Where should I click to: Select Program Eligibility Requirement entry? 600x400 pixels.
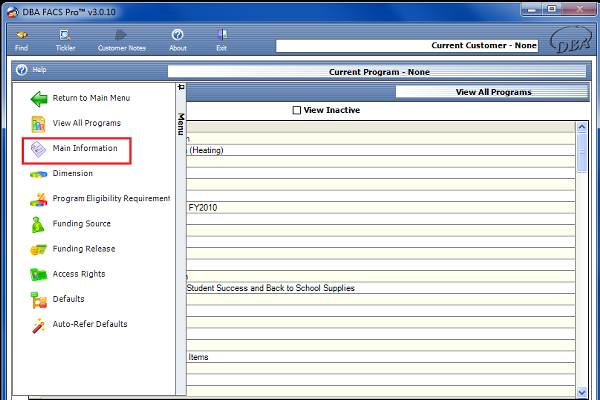[111, 198]
